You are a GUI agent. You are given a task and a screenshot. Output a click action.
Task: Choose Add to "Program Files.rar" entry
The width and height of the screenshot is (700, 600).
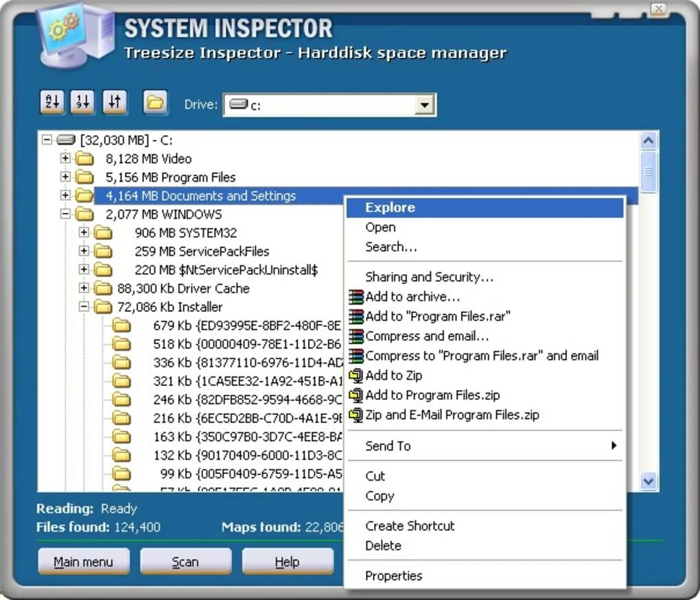click(x=485, y=316)
